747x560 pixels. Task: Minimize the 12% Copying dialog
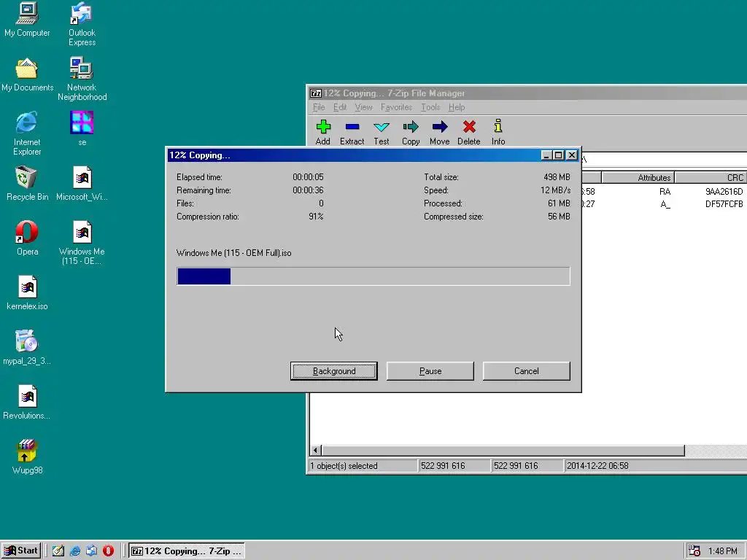(x=547, y=155)
